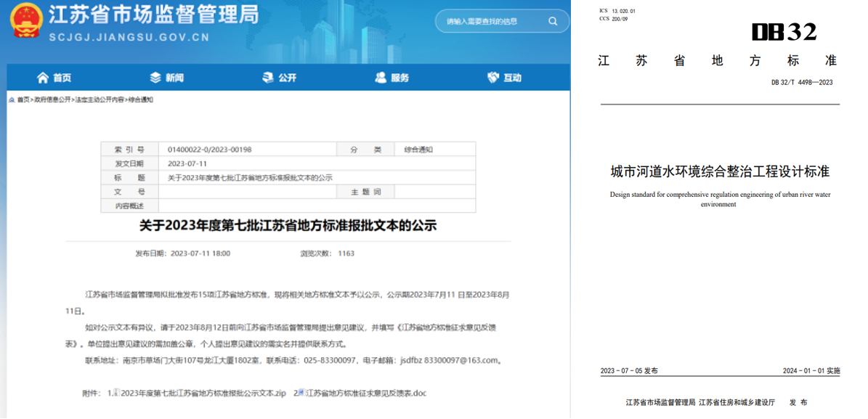868x419 pixels.
Task: Open the 法定主动公开内容 breadcrumb link
Action: click(x=102, y=101)
